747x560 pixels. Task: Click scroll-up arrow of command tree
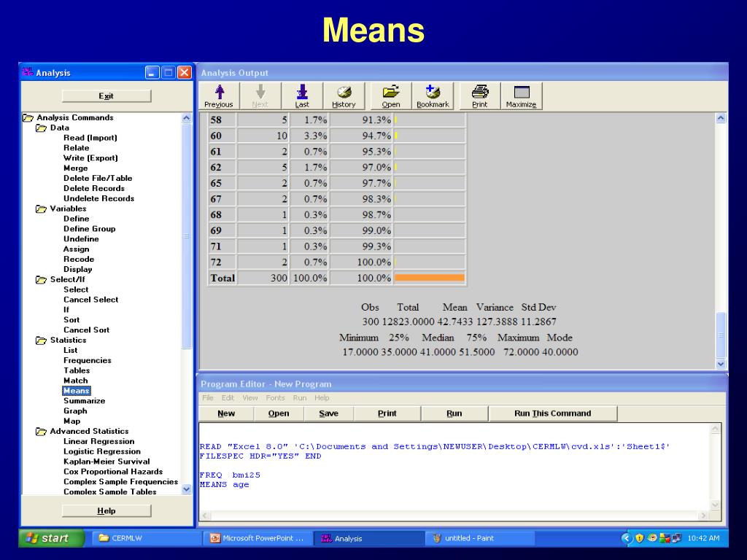[186, 118]
